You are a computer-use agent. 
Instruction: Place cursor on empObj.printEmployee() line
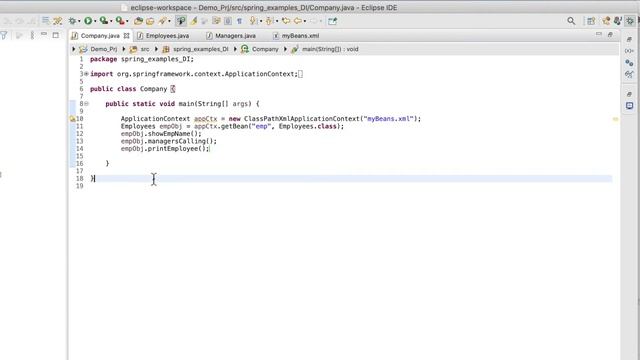(165, 149)
